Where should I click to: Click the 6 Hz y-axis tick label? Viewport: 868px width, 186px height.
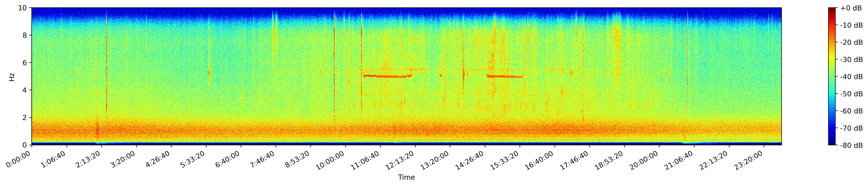tap(25, 63)
